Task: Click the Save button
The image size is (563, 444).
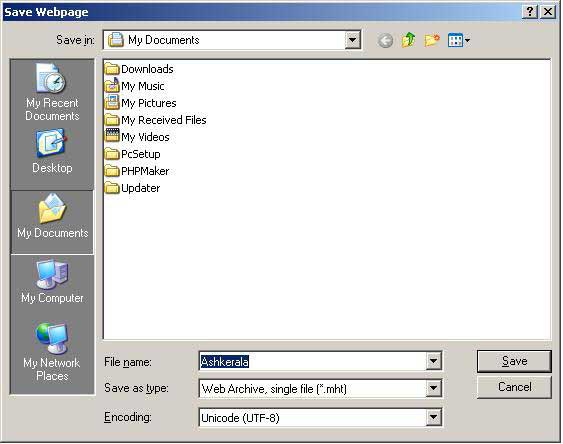Action: 514,361
